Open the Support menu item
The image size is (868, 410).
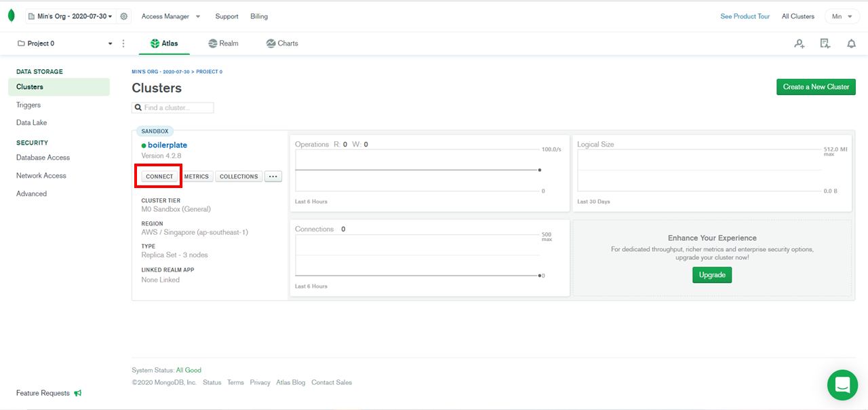(x=226, y=16)
